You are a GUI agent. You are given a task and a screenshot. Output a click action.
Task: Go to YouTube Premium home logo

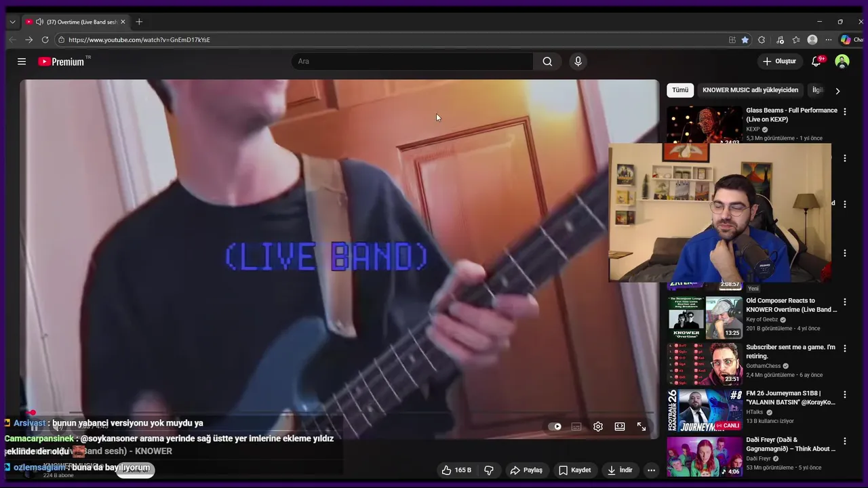point(61,62)
